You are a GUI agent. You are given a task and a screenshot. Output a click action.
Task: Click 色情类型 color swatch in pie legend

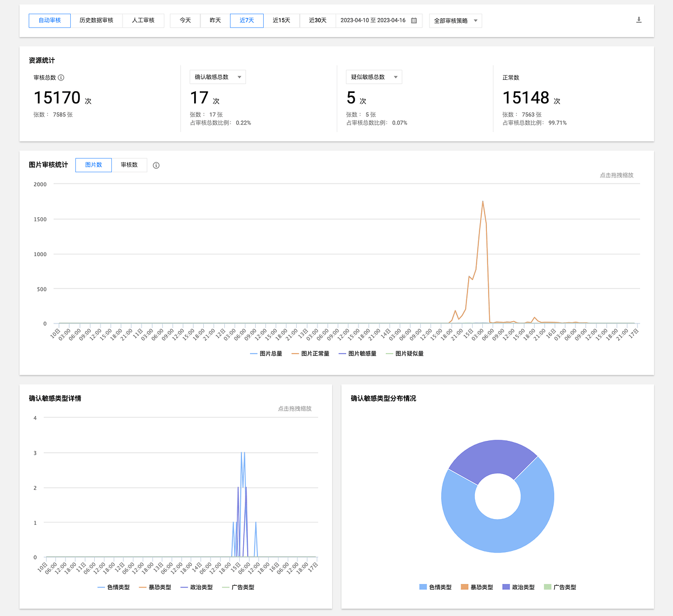[423, 587]
